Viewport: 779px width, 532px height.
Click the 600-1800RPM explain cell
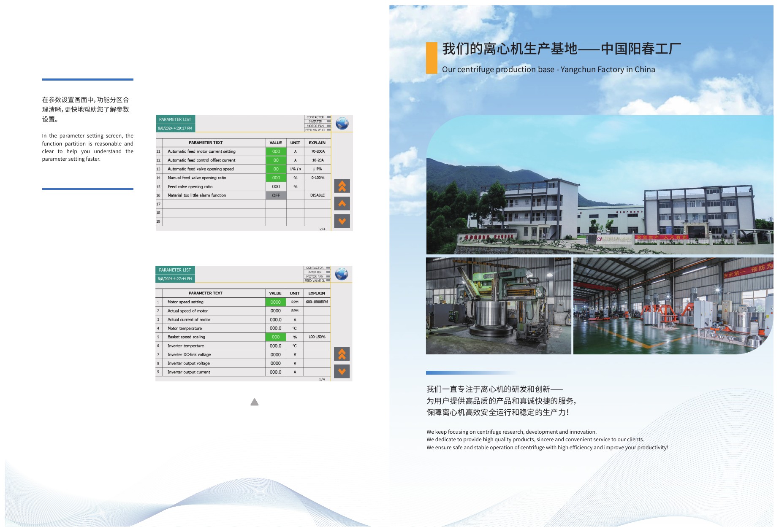(317, 302)
